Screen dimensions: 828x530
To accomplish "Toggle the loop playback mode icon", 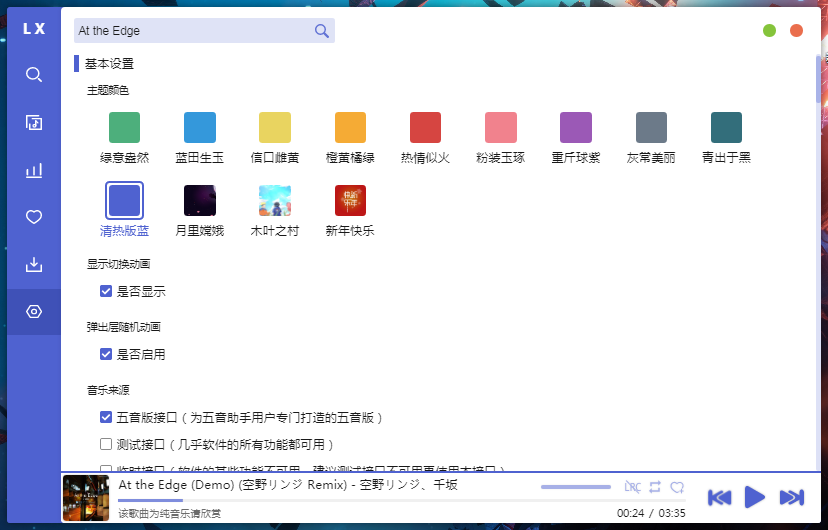I will (655, 487).
